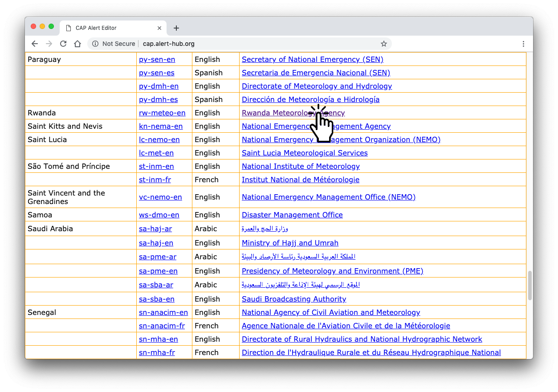Image resolution: width=558 pixels, height=392 pixels.
Task: Open the sa-haj-ar identifier link
Action: tap(155, 229)
